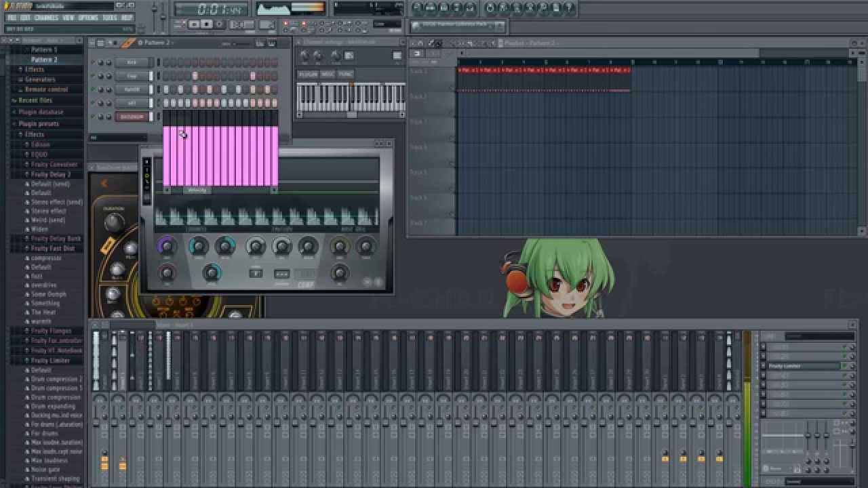Collapse the Fruity Fast Dist folder
868x488 pixels.
[53, 248]
